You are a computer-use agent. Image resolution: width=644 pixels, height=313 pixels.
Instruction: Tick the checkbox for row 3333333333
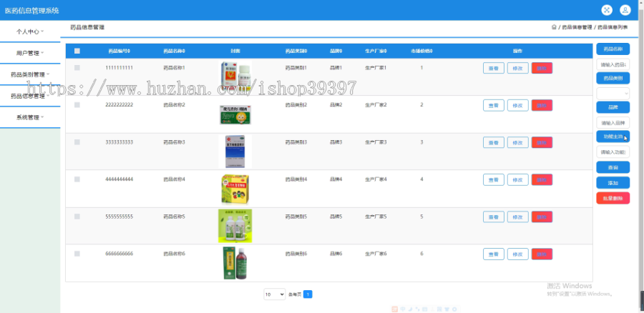tap(77, 142)
